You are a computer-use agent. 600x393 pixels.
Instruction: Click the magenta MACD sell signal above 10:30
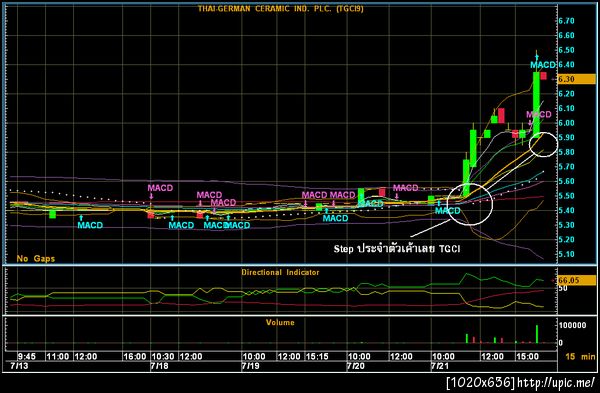tap(160, 188)
